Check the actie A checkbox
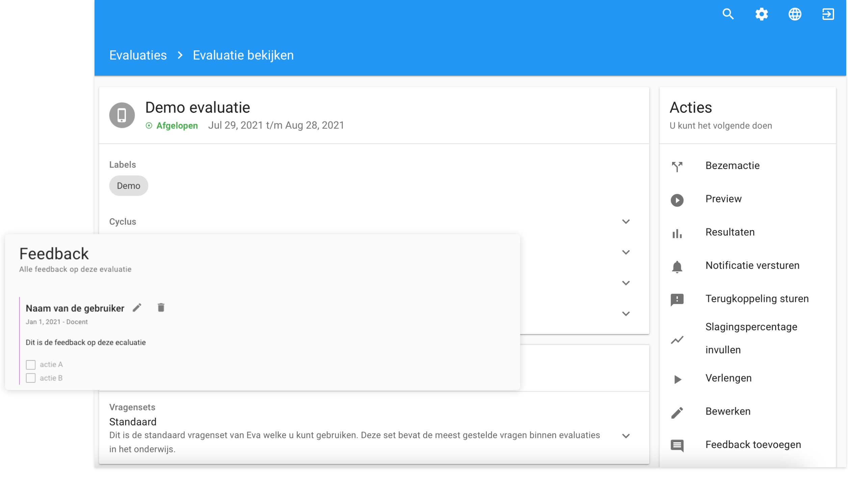Screen dimensions: 854x504 (31, 365)
